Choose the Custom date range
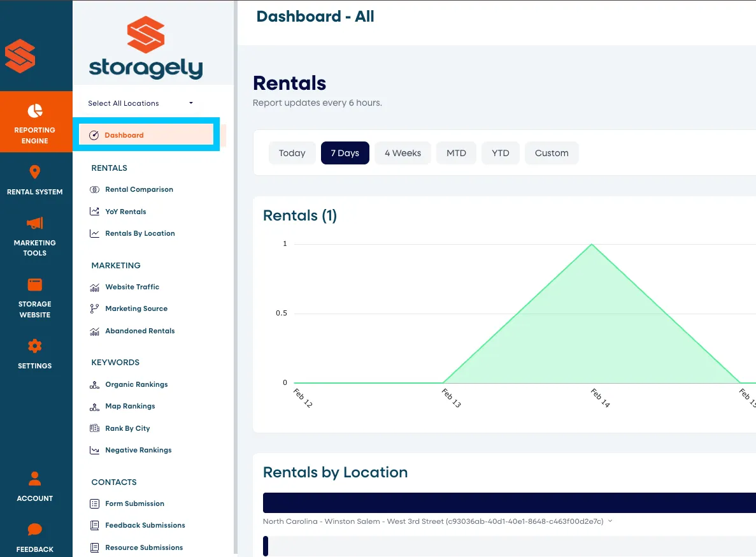 click(x=552, y=153)
